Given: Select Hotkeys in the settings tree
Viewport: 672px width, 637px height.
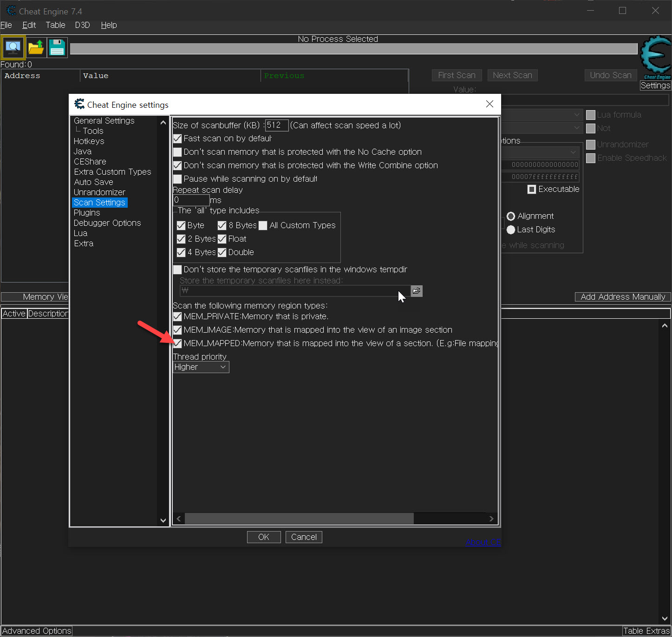Looking at the screenshot, I should click(89, 141).
